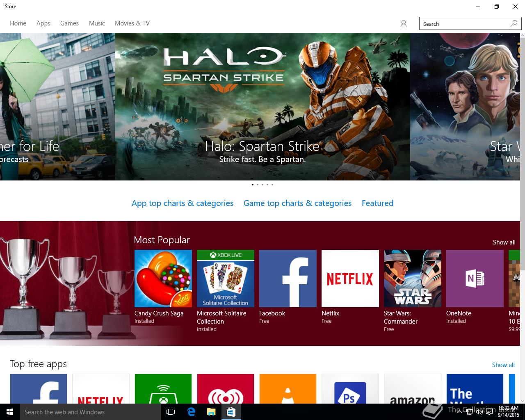Open Facebook tile under Top free apps

39,388
